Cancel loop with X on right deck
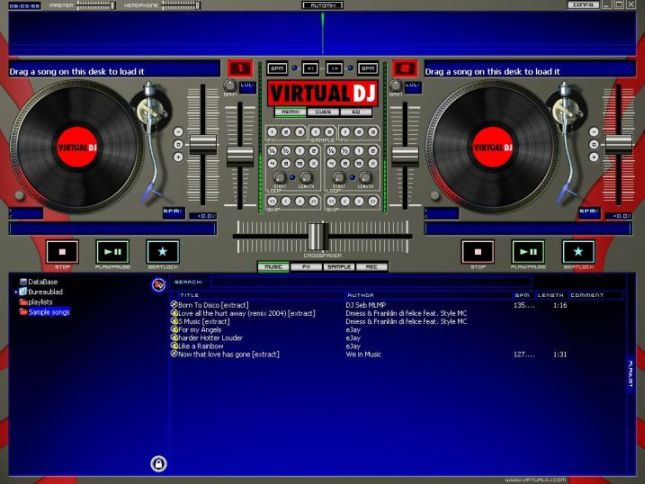Viewport: 645px width, 484px height. click(x=373, y=163)
